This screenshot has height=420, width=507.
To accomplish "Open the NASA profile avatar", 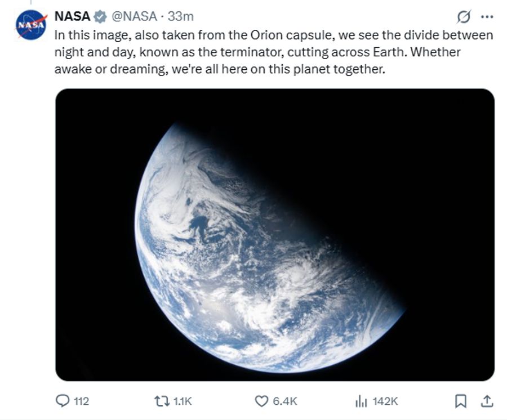I will click(x=31, y=25).
